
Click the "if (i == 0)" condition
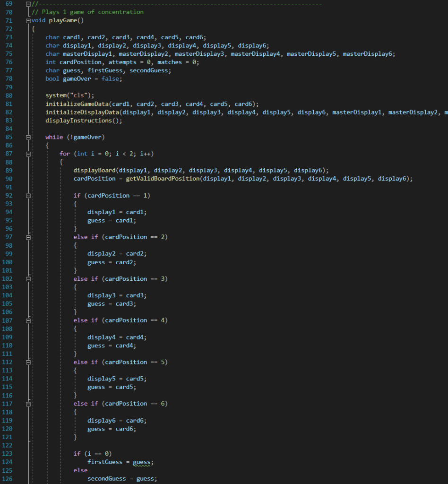tap(93, 454)
